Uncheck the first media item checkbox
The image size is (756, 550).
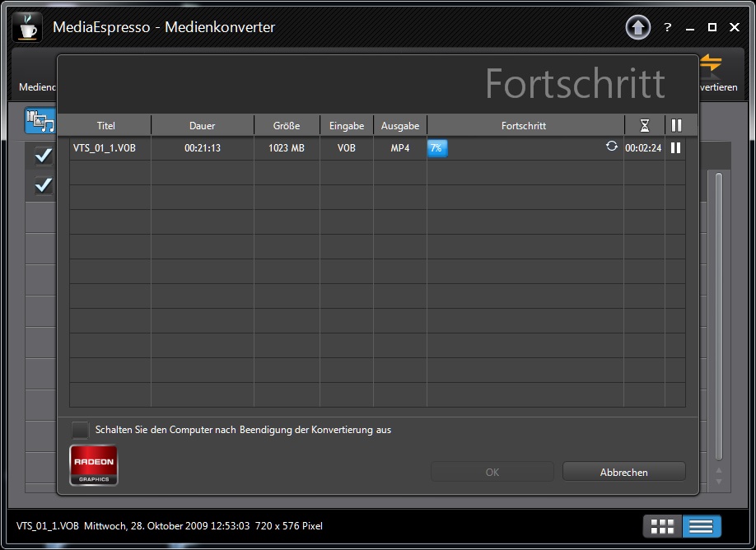click(44, 156)
